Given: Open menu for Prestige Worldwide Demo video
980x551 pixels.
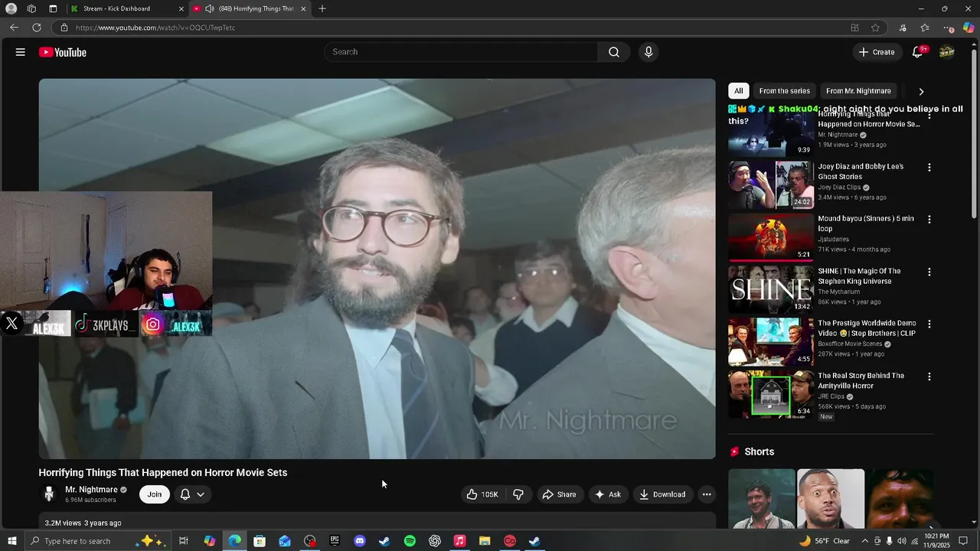Looking at the screenshot, I should tap(929, 324).
